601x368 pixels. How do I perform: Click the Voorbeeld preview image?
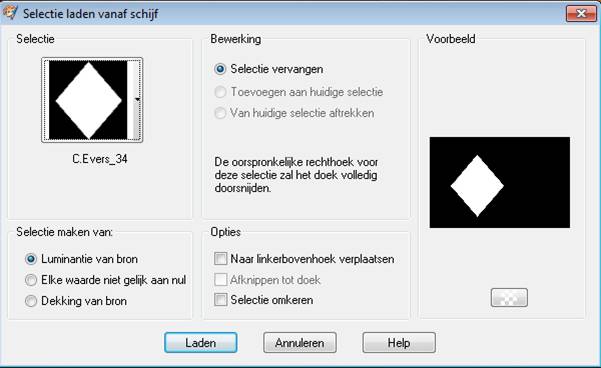pyautogui.click(x=499, y=182)
